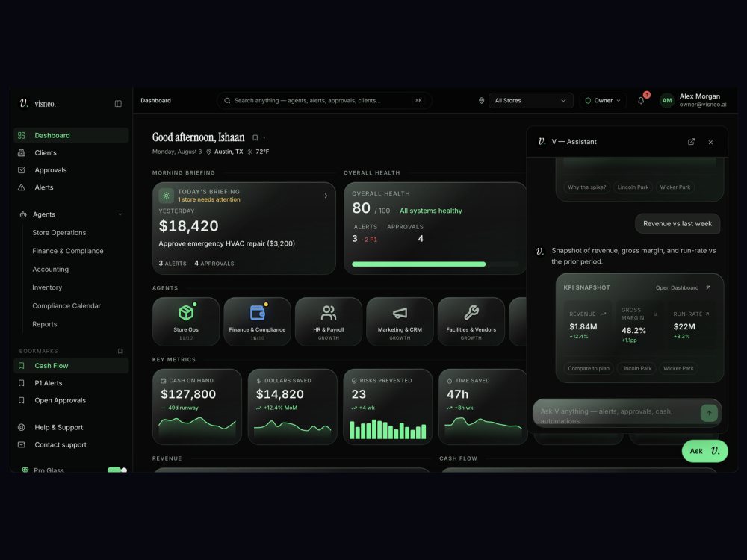This screenshot has width=747, height=560.
Task: Click the Approvals checkbox icon in sidebar
Action: click(22, 170)
